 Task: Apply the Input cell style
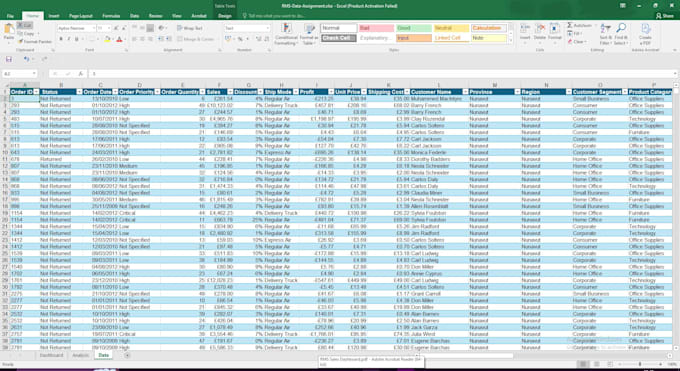click(413, 38)
